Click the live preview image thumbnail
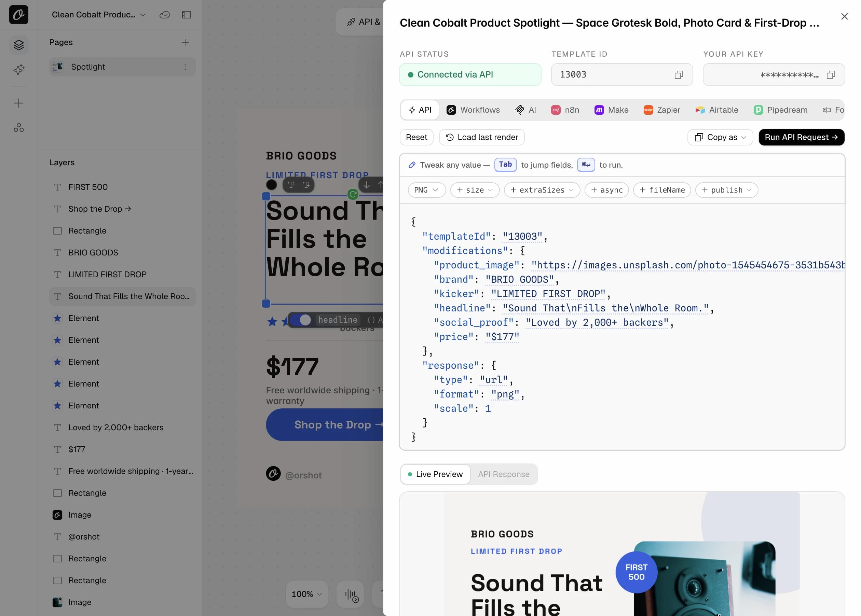861x616 pixels. coord(621,554)
